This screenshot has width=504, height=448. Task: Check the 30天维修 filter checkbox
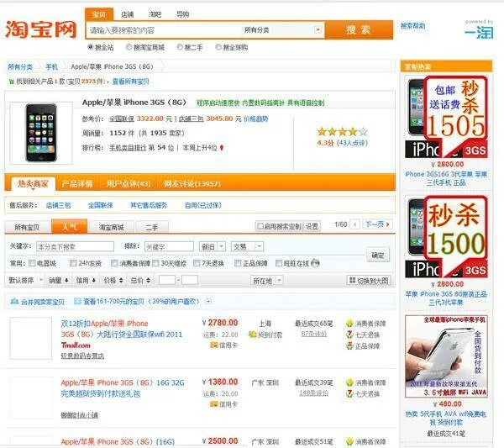tap(155, 263)
